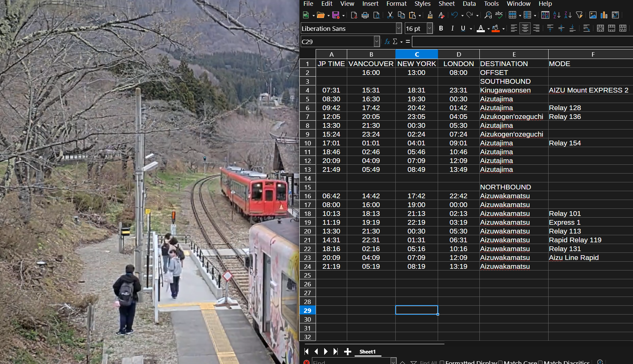Go to the first sheet
This screenshot has width=633, height=364.
(306, 351)
